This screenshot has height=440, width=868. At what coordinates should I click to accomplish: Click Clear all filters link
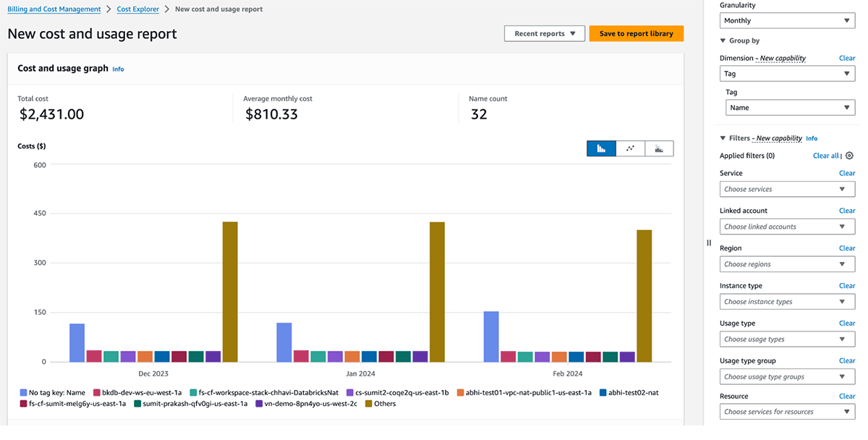click(825, 156)
